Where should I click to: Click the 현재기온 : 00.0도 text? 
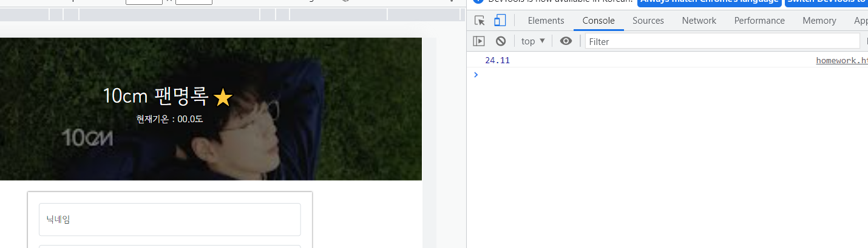tap(169, 119)
